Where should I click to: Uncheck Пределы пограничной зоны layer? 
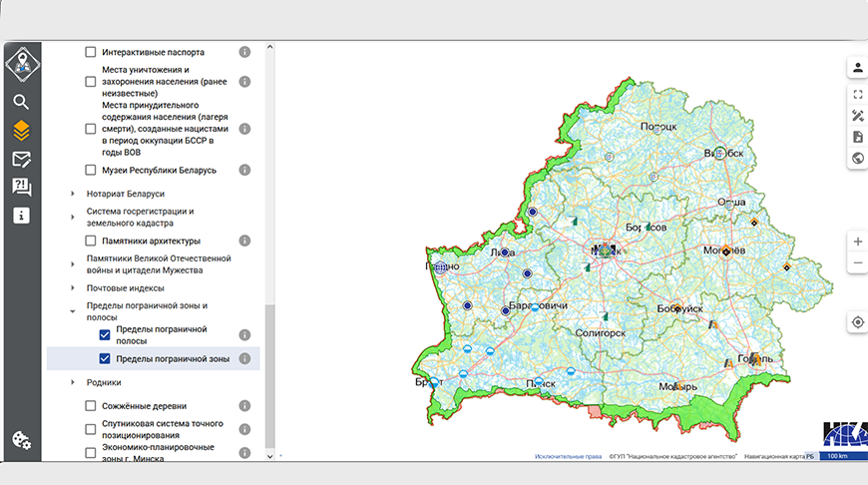pos(105,359)
